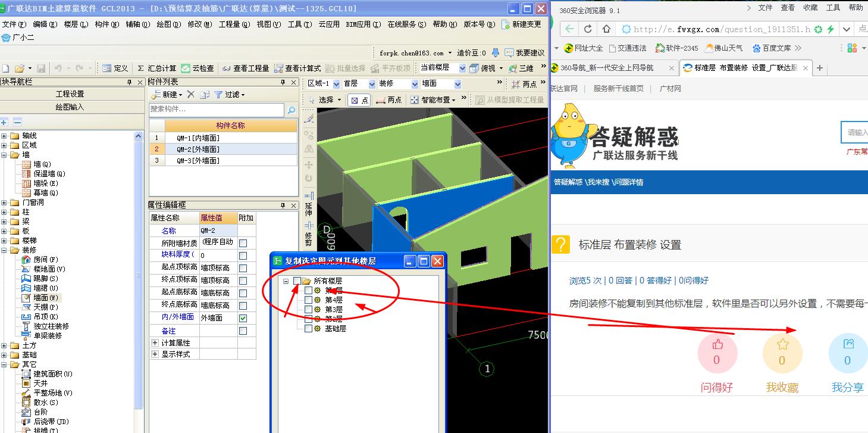Delete component with the X icon

(190, 94)
